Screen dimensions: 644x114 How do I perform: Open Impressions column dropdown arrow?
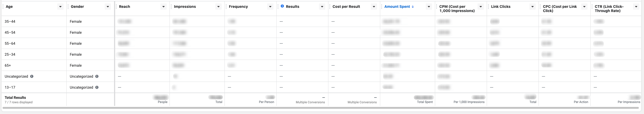click(218, 7)
